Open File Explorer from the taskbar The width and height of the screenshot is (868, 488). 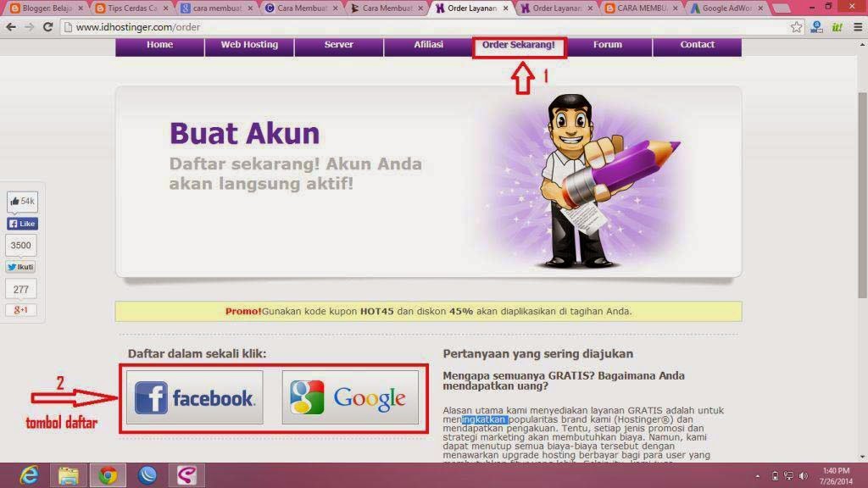[69, 475]
